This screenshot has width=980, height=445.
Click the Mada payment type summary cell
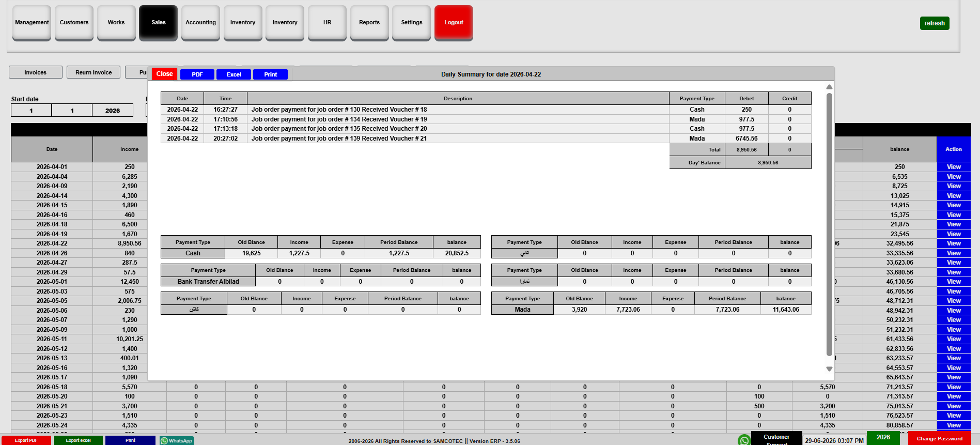(x=522, y=310)
